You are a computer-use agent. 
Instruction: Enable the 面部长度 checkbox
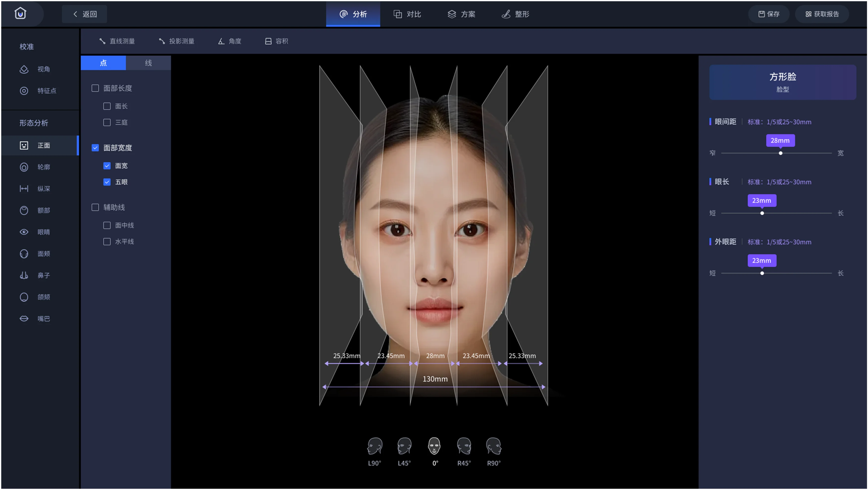click(95, 88)
